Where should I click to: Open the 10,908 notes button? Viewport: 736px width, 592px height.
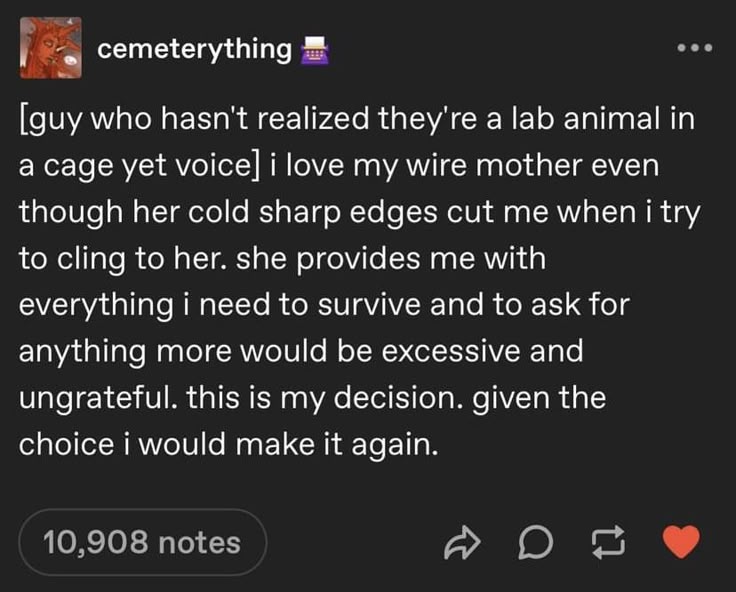(x=143, y=542)
